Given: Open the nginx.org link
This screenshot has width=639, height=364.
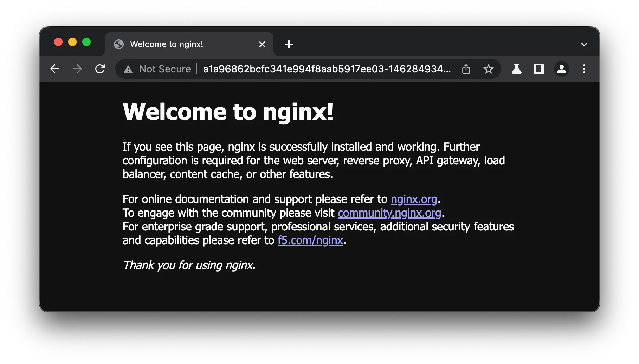Looking at the screenshot, I should pos(414,199).
